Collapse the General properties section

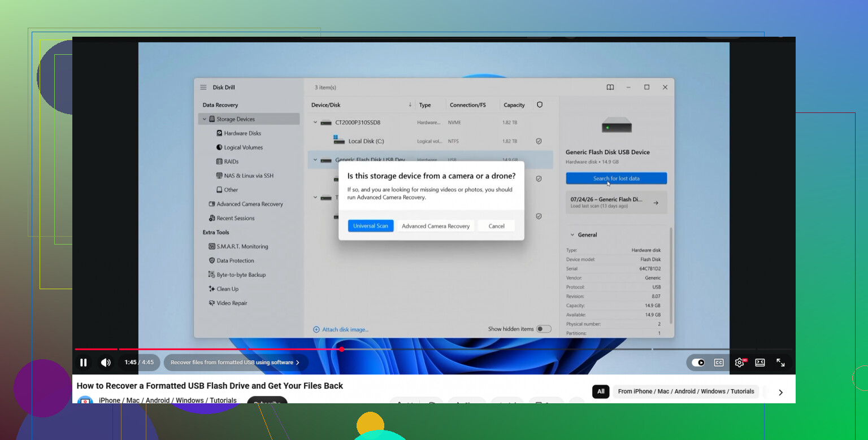pyautogui.click(x=572, y=235)
